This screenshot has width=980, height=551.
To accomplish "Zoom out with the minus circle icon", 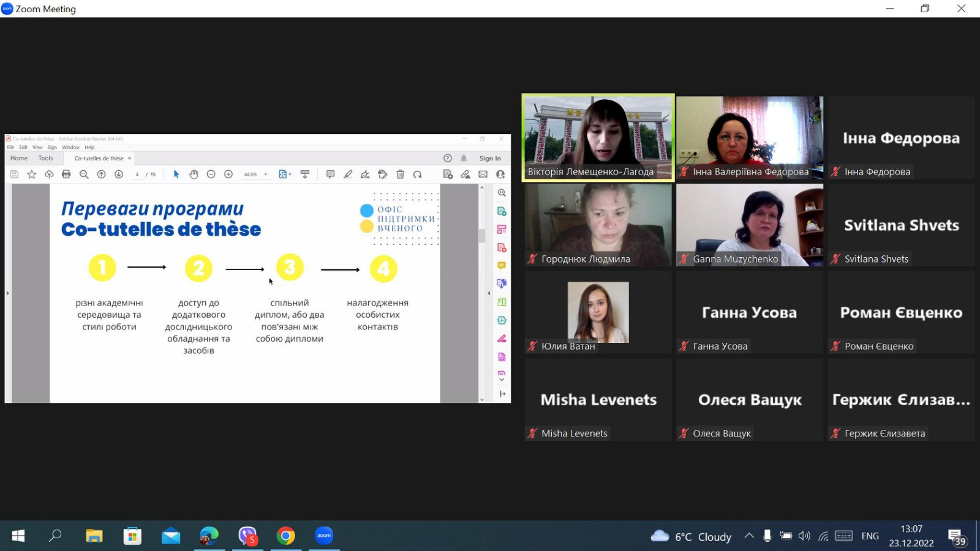I will click(211, 174).
